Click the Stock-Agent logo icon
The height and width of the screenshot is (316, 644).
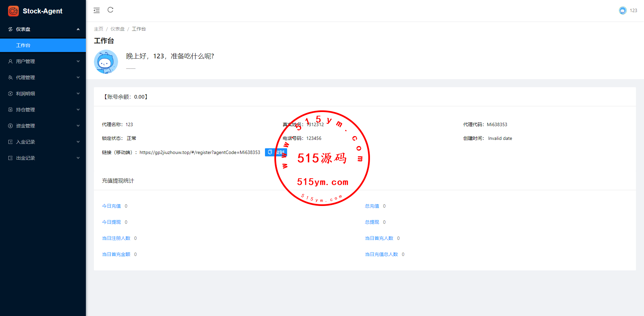point(13,11)
